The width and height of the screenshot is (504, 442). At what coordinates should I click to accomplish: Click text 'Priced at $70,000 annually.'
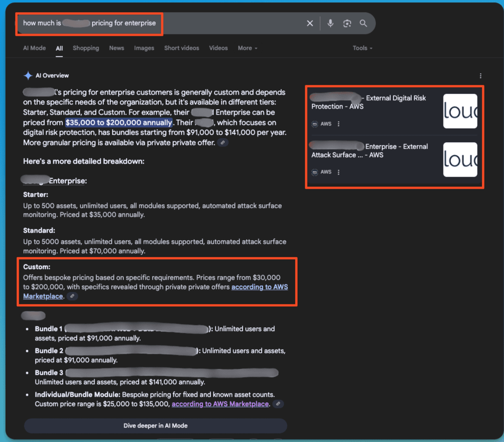click(x=102, y=251)
